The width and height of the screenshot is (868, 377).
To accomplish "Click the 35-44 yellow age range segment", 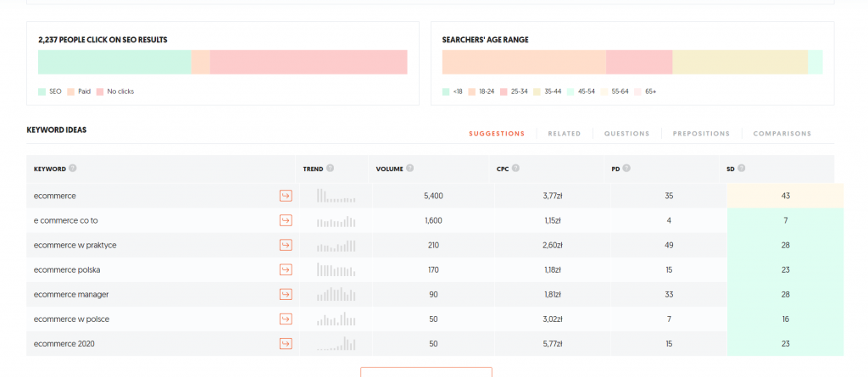I will [x=740, y=63].
